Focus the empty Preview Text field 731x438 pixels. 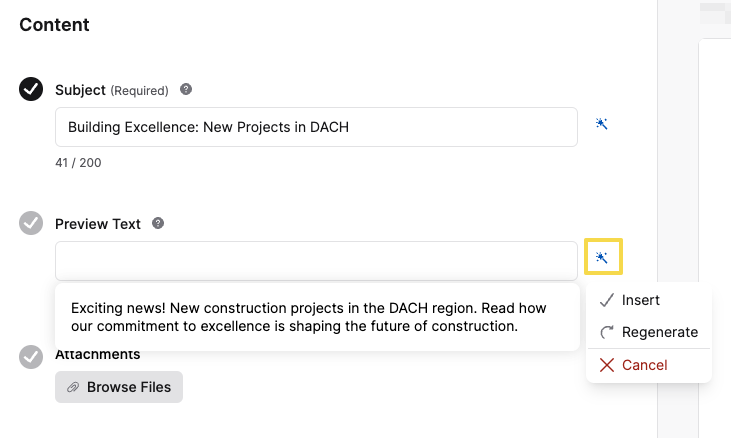[317, 261]
